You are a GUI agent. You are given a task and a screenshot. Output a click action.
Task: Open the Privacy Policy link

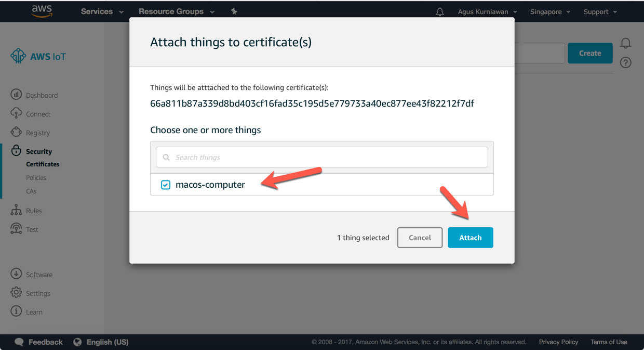558,342
